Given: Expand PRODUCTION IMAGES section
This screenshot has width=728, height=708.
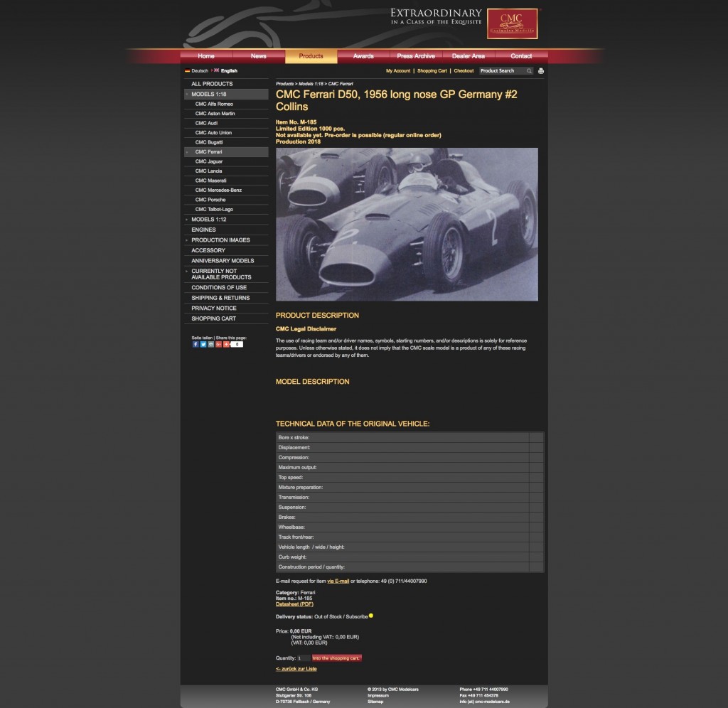Looking at the screenshot, I should pos(226,240).
